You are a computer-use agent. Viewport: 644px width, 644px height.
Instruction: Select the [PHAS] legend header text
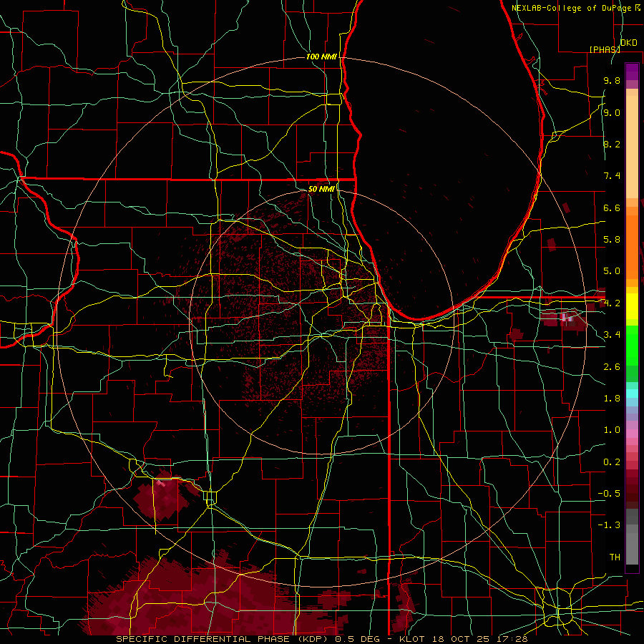click(605, 49)
